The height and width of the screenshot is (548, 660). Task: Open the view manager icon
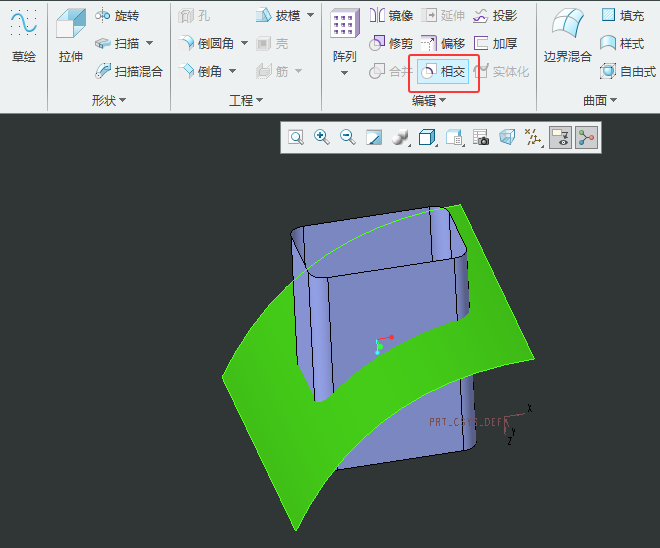pos(454,138)
